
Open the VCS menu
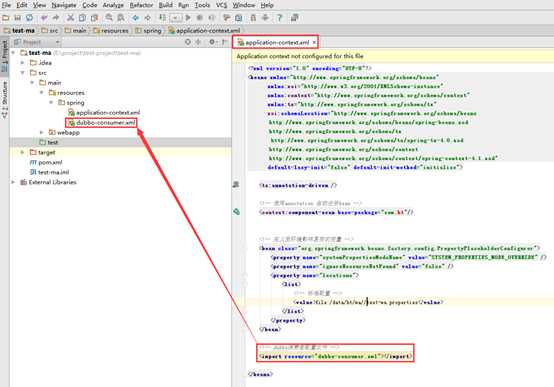coord(222,5)
